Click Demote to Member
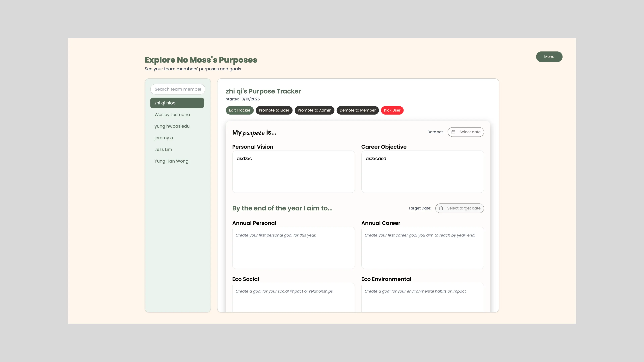The height and width of the screenshot is (362, 644). click(x=357, y=110)
